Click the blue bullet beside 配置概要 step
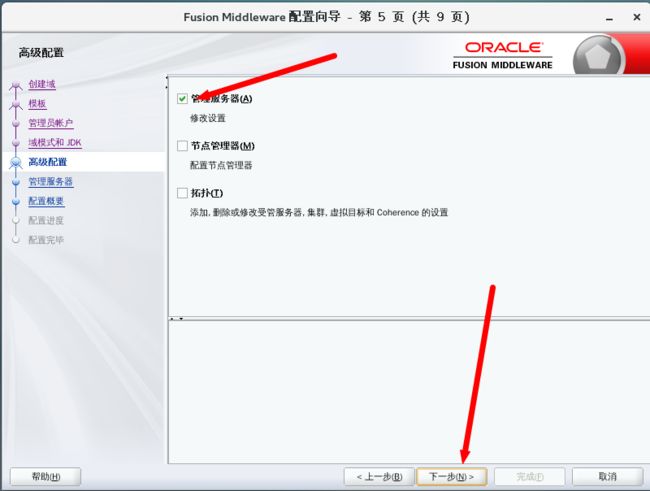 pyautogui.click(x=16, y=202)
